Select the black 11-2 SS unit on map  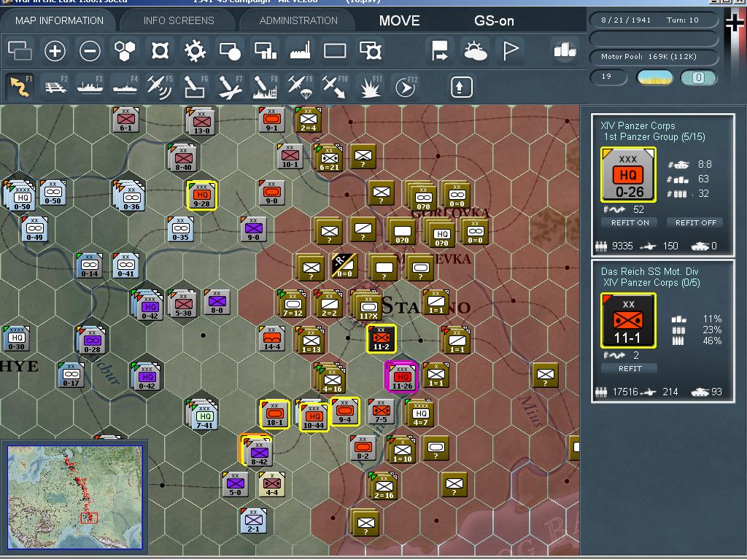click(x=381, y=338)
